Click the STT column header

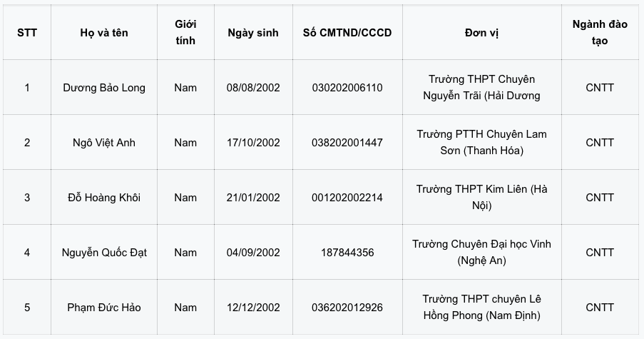(x=27, y=32)
